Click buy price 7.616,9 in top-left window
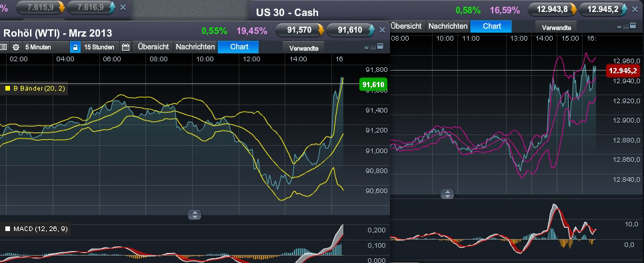Image resolution: width=644 pixels, height=263 pixels. (x=91, y=7)
